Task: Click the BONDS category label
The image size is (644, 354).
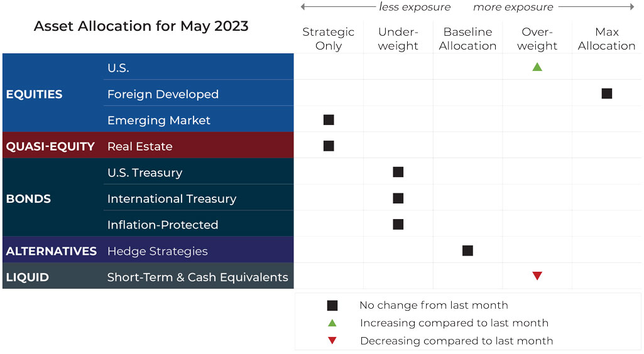Action: coord(28,199)
